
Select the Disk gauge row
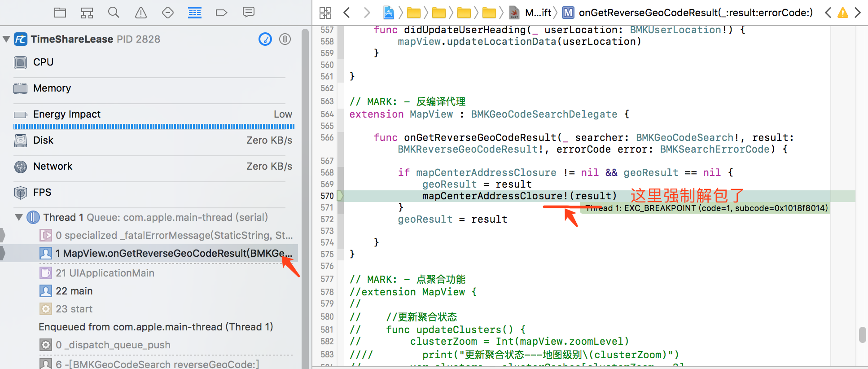149,141
